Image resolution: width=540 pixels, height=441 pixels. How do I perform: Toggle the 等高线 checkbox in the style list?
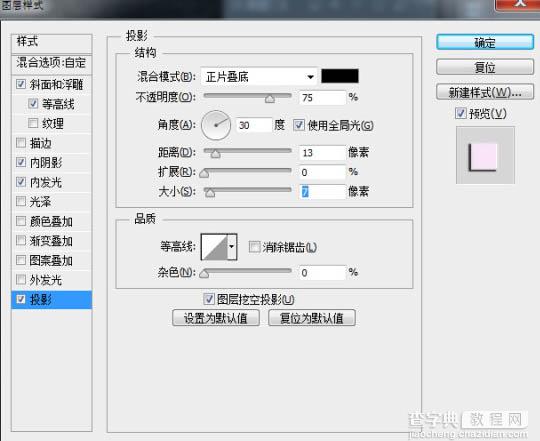(x=33, y=103)
